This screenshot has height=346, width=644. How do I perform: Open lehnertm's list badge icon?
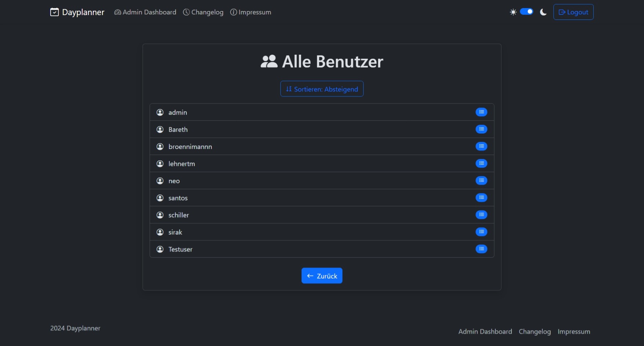(481, 163)
